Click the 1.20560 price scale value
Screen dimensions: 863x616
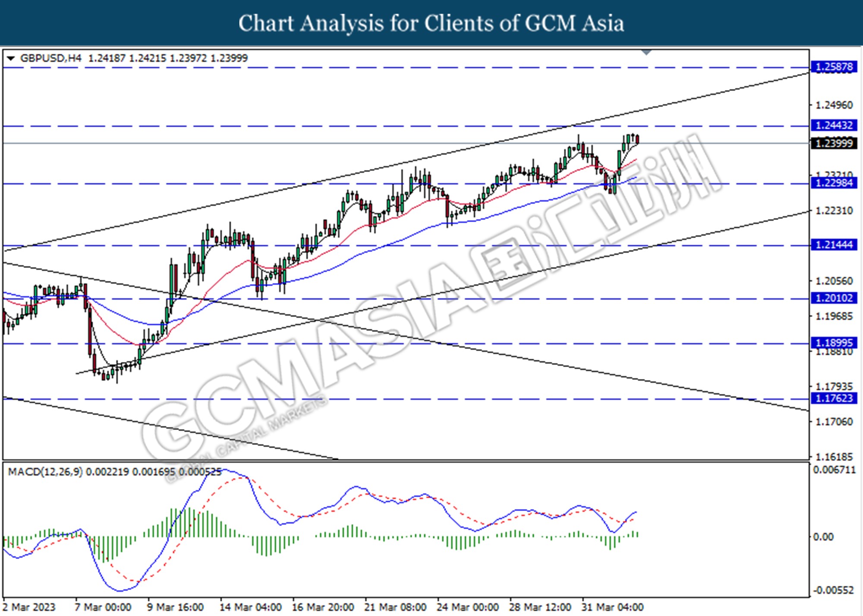pos(834,281)
